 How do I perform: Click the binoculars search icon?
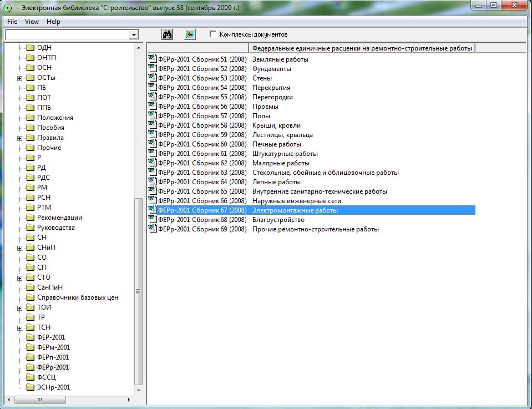(167, 34)
